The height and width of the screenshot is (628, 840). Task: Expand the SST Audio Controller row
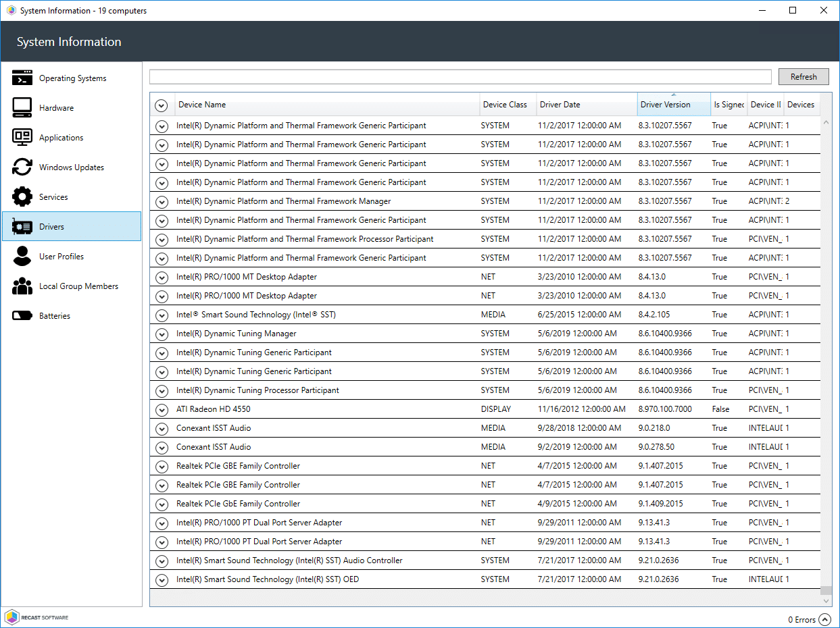(x=161, y=561)
